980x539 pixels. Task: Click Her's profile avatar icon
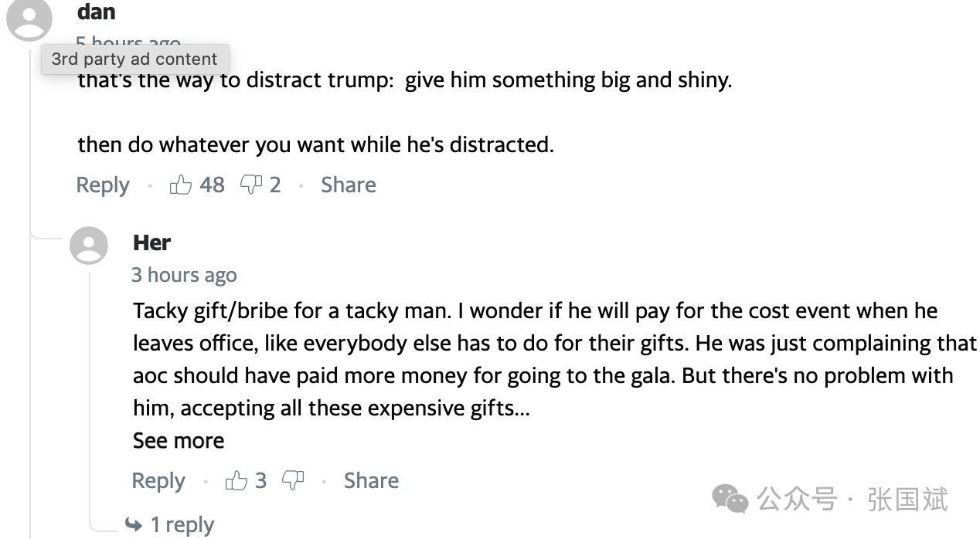(89, 246)
